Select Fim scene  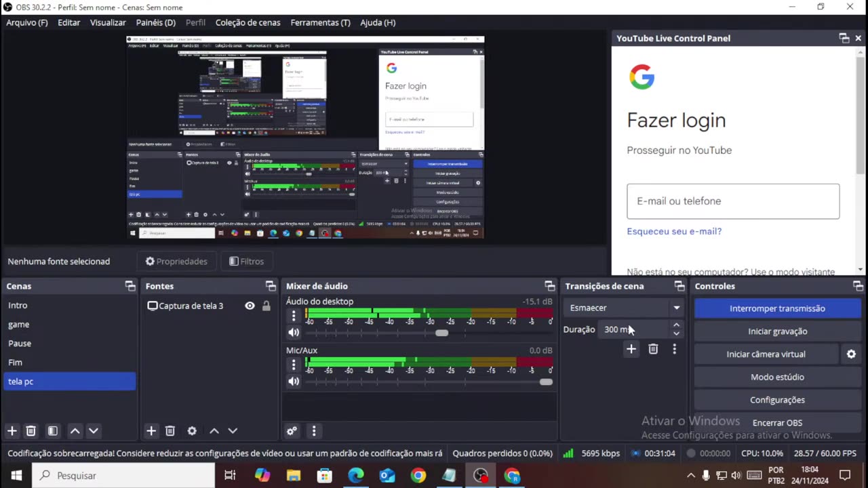(69, 363)
